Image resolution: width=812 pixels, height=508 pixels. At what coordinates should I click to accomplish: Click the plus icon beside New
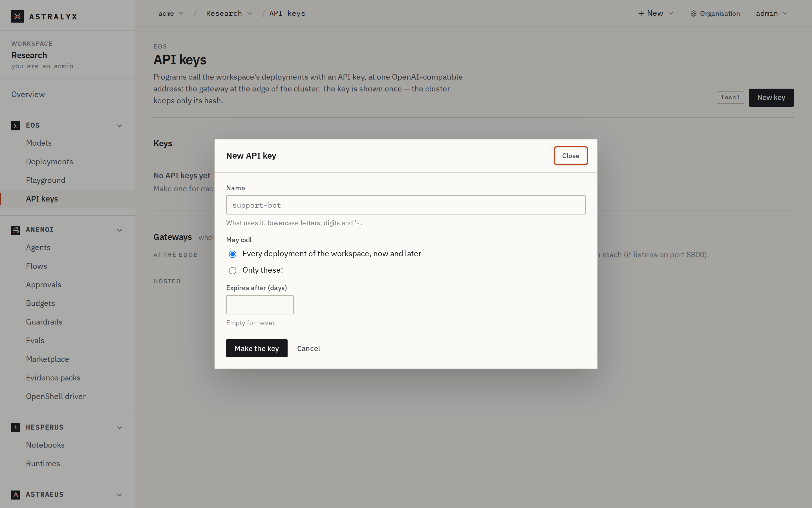641,14
